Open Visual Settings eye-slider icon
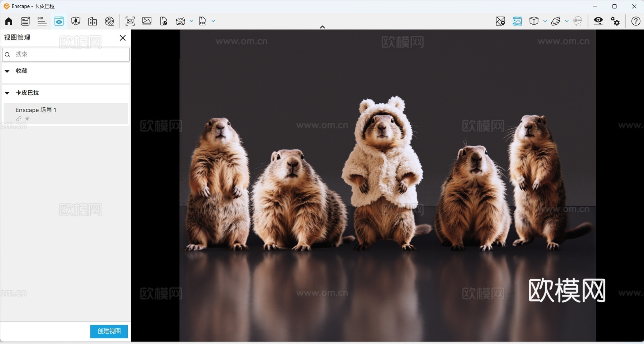644x344 pixels. pos(599,21)
